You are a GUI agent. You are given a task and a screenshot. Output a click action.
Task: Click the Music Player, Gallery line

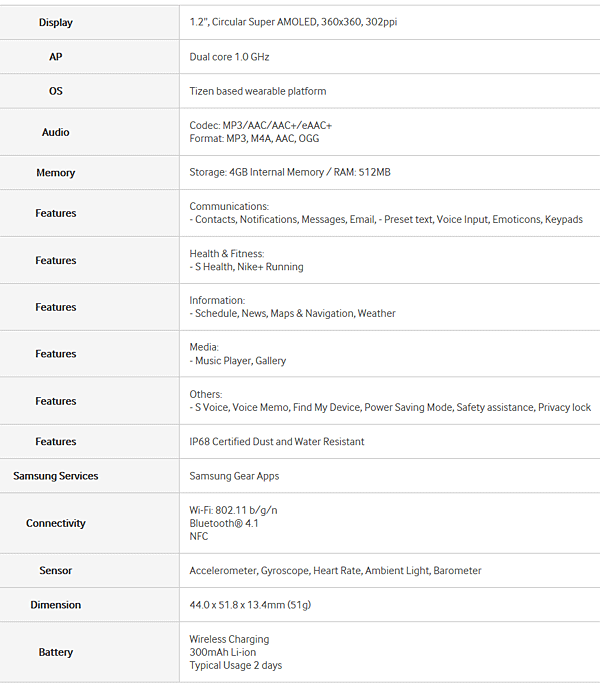239,361
